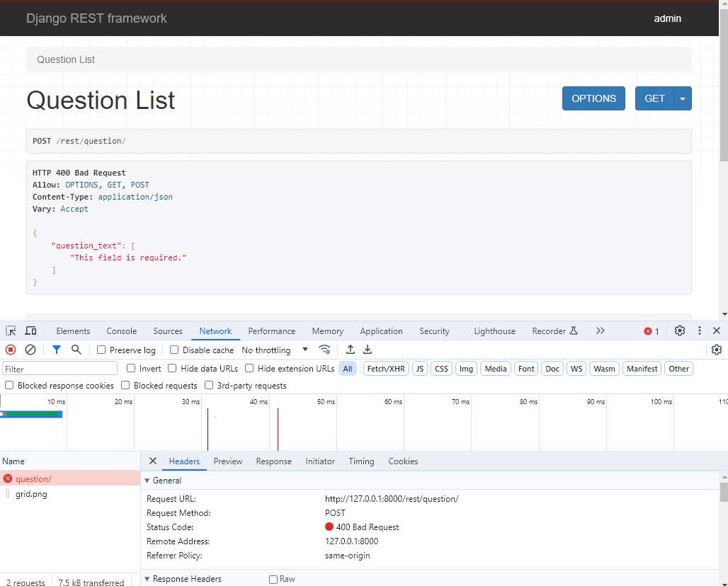This screenshot has width=728, height=586.
Task: Enable the Preserve log checkbox
Action: (x=101, y=350)
